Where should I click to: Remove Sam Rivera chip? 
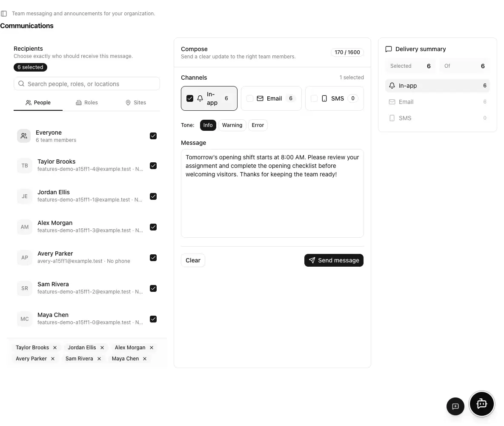99,358
